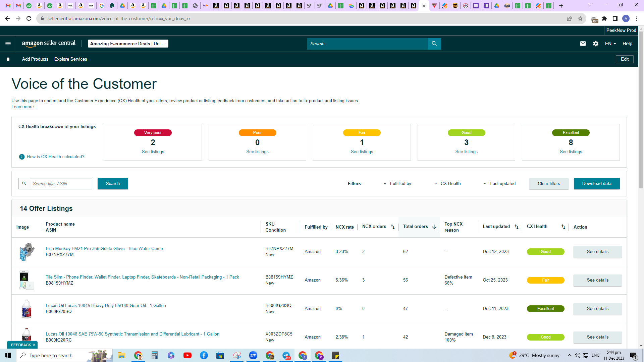Sort by NCX orders arrows icon

click(393, 227)
